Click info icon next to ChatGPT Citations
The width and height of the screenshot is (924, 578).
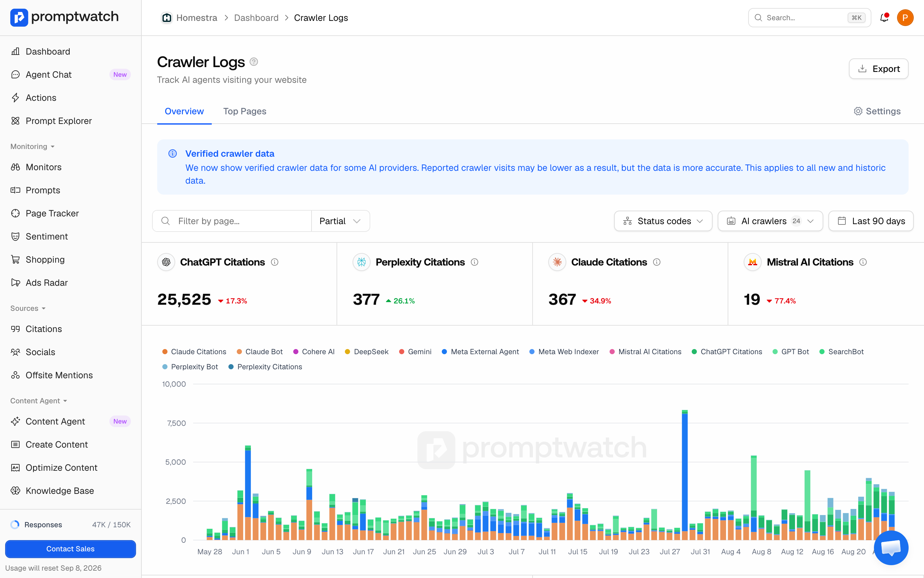click(275, 262)
